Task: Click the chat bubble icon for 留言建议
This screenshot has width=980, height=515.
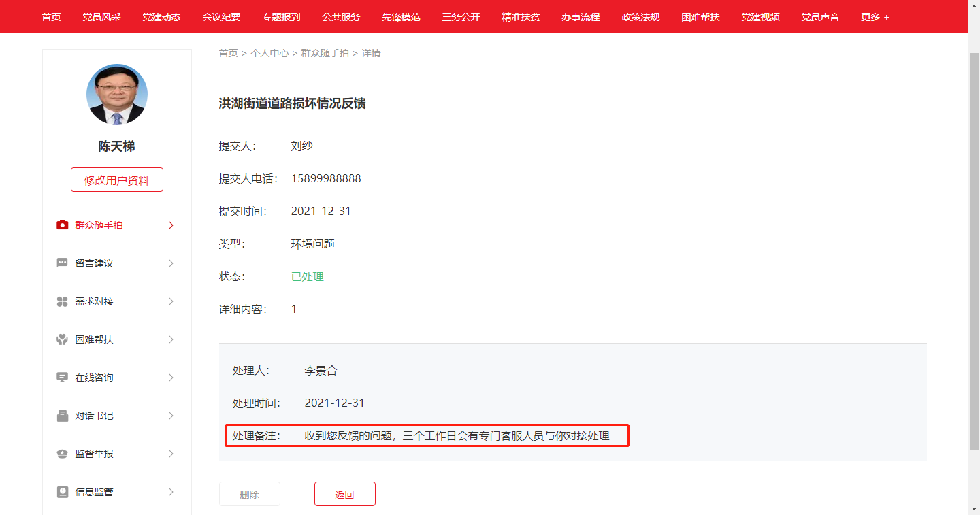Action: pyautogui.click(x=63, y=263)
